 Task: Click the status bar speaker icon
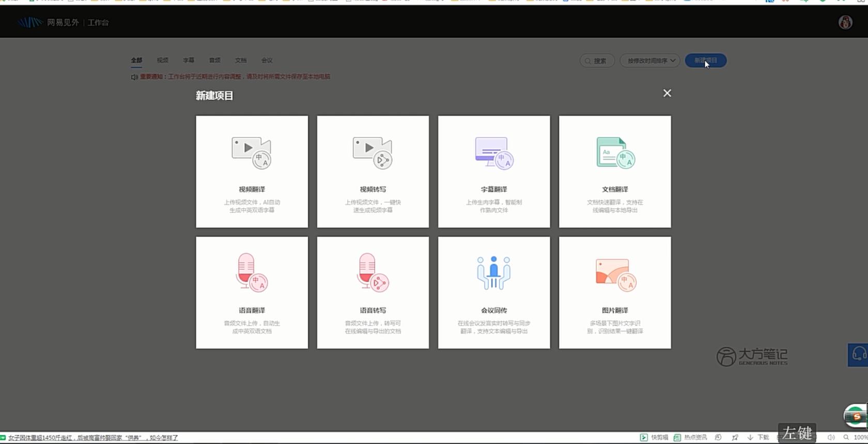click(831, 437)
